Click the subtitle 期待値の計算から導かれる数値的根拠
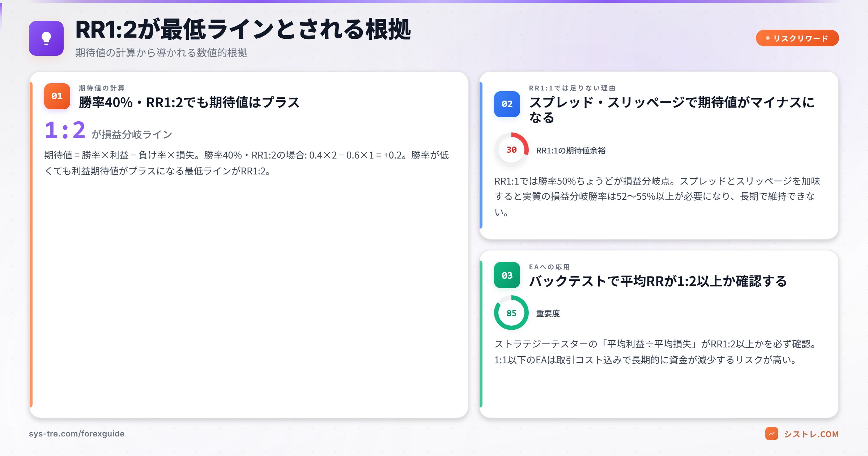 (161, 53)
